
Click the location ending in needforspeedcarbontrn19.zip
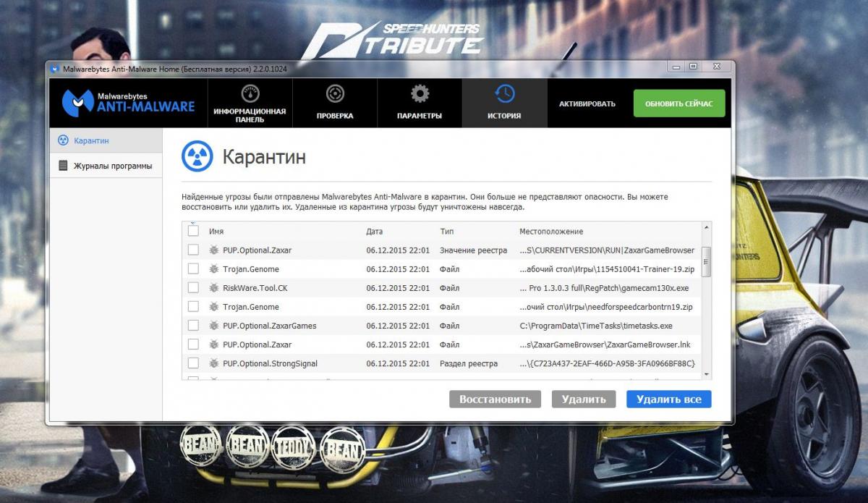coord(606,307)
